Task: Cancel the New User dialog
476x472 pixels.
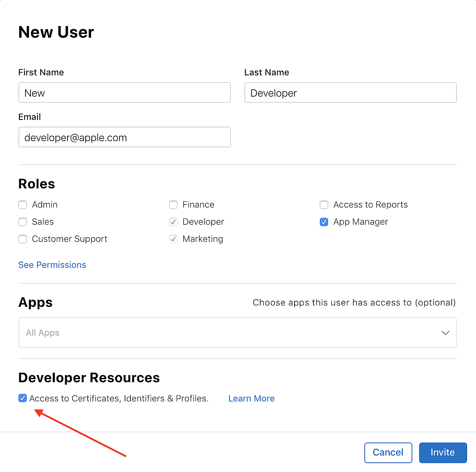Action: pyautogui.click(x=388, y=452)
